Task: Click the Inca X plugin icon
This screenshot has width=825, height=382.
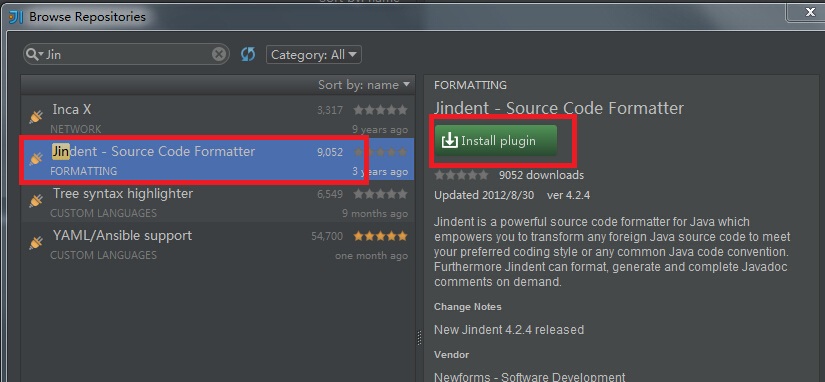Action: [36, 116]
